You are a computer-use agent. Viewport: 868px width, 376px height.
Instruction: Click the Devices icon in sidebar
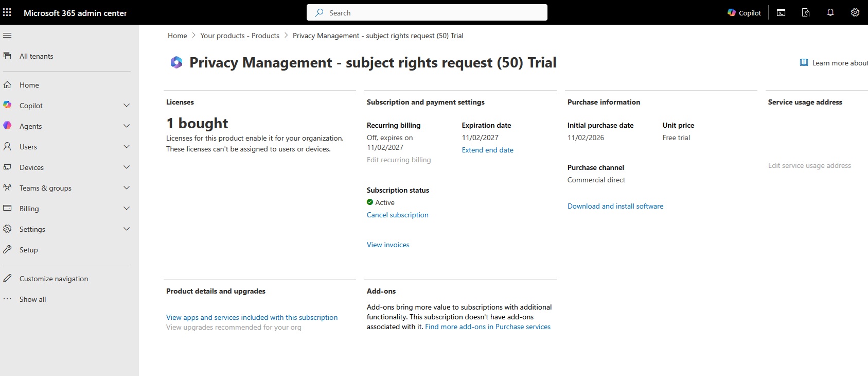[7, 167]
